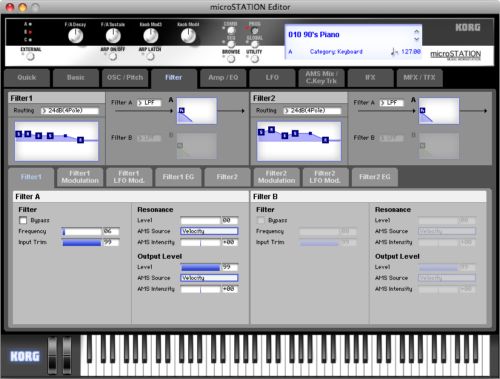
Task: Click the Filter1 Filter A LPF response graph
Action: coord(197,111)
